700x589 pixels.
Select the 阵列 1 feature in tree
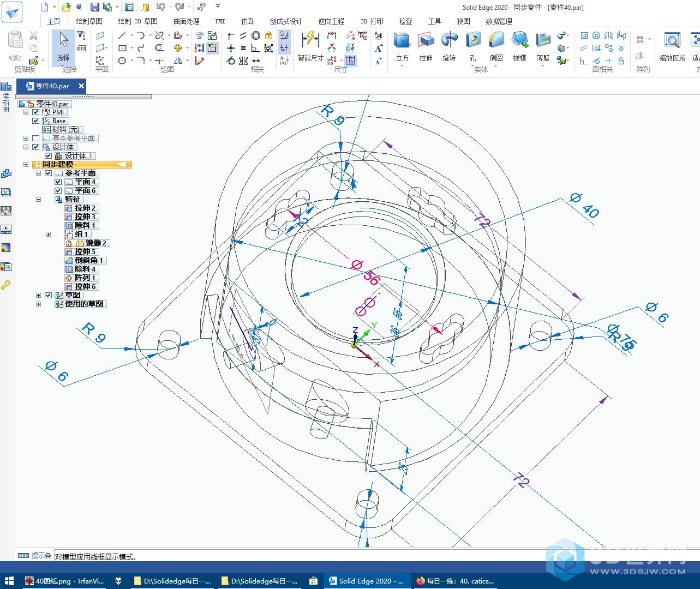click(81, 278)
